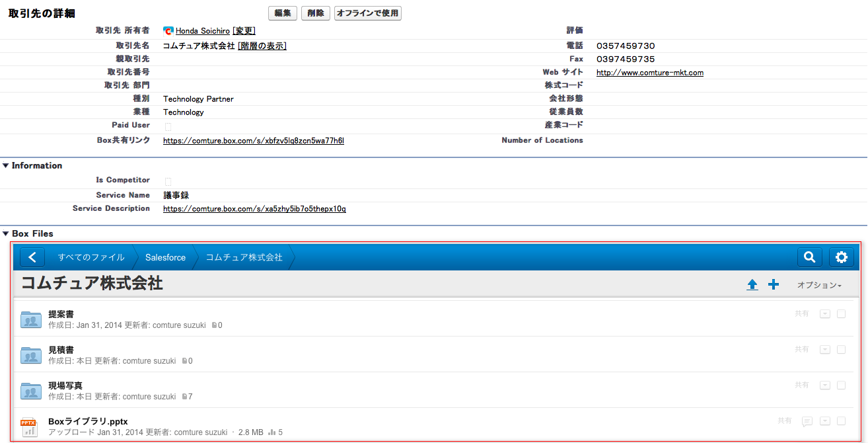Open the Honda Soichiro owner link
The width and height of the screenshot is (868, 443).
point(203,31)
